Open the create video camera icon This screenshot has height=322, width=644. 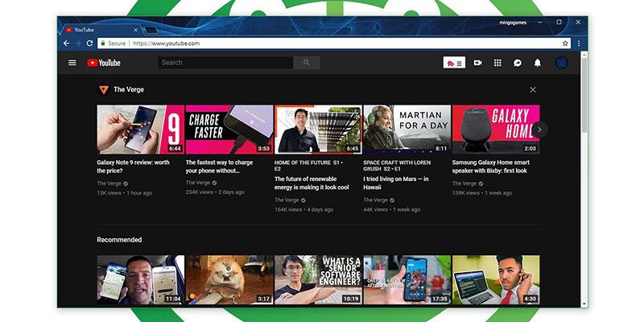(477, 63)
